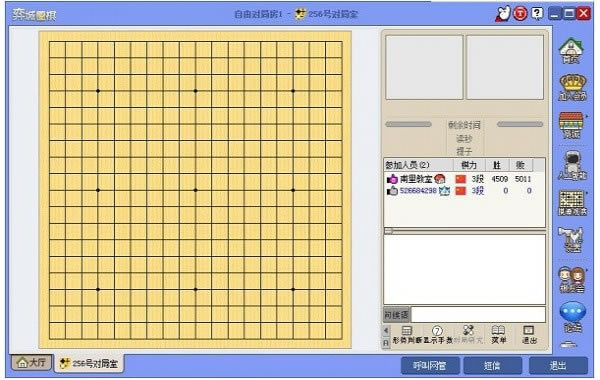
Task: Click the greyed-out game research toolbar icon
Action: (x=468, y=334)
